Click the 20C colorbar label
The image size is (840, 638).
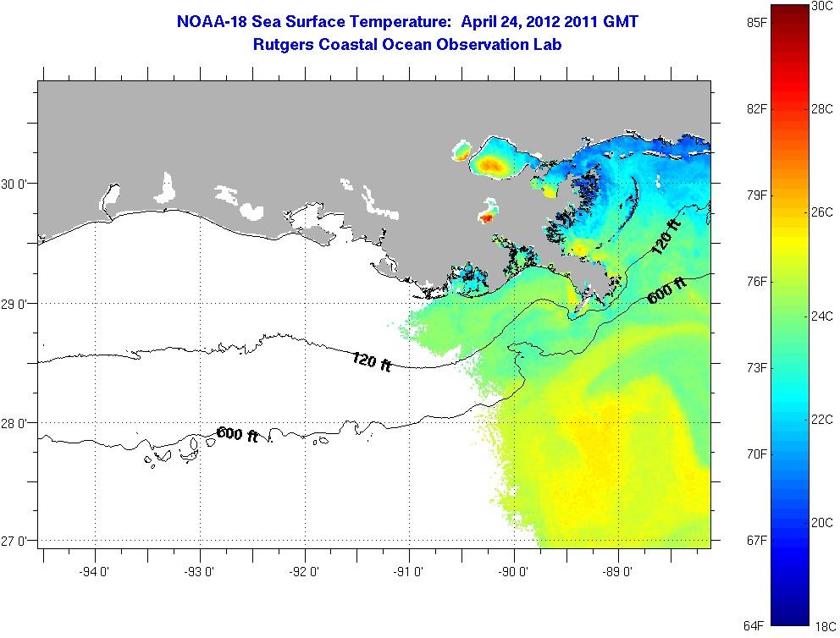point(823,522)
